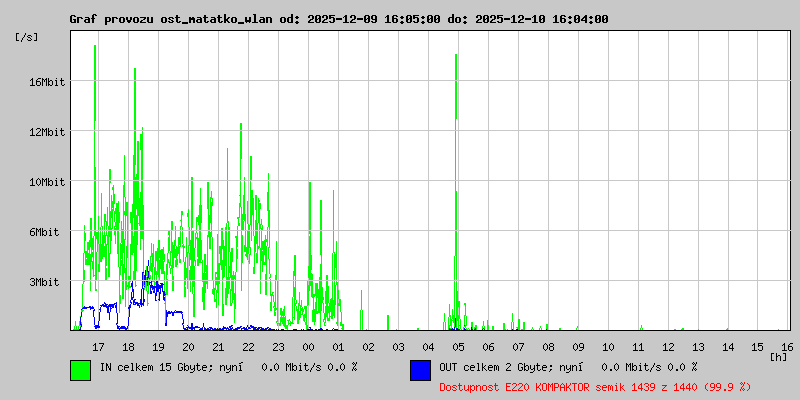Image resolution: width=800 pixels, height=400 pixels.
Task: Click the '6Mbit' y-axis label
Action: pos(44,232)
